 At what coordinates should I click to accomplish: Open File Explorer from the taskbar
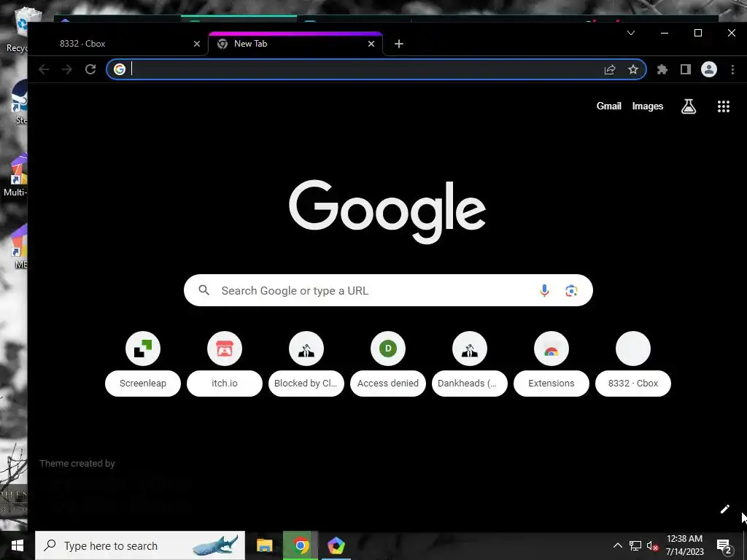[x=264, y=545]
